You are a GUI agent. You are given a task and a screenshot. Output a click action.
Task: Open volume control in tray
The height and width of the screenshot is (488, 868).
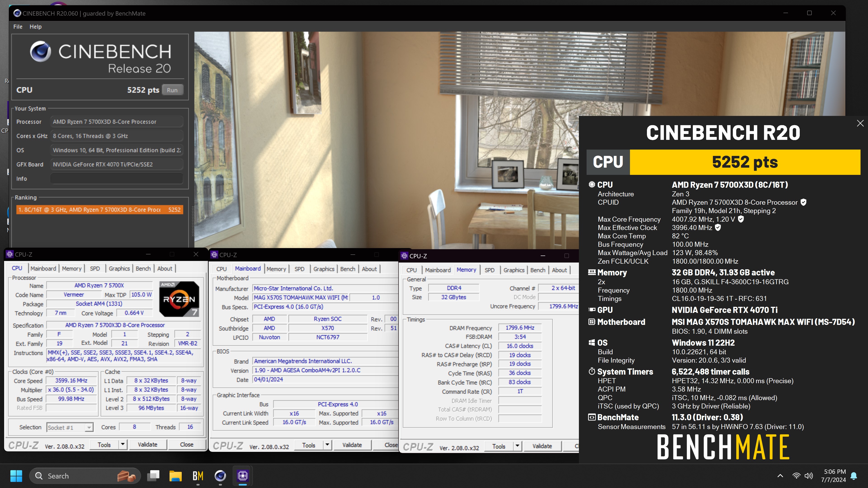click(808, 476)
